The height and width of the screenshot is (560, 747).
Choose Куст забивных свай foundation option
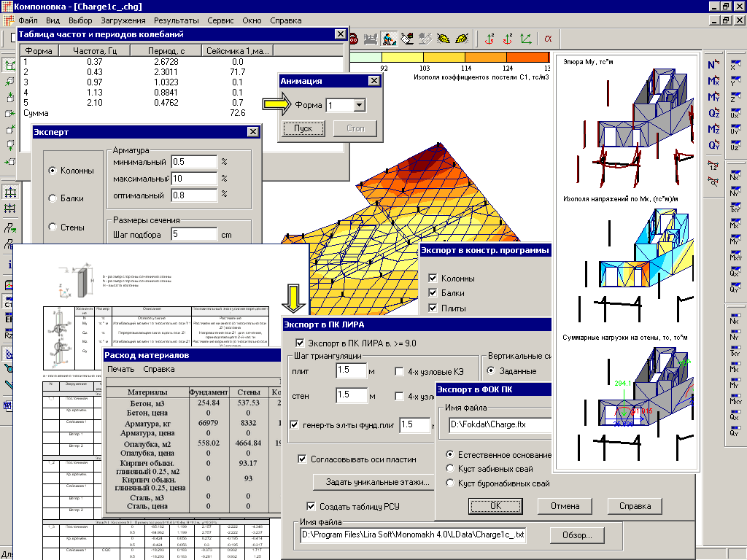pyautogui.click(x=450, y=469)
